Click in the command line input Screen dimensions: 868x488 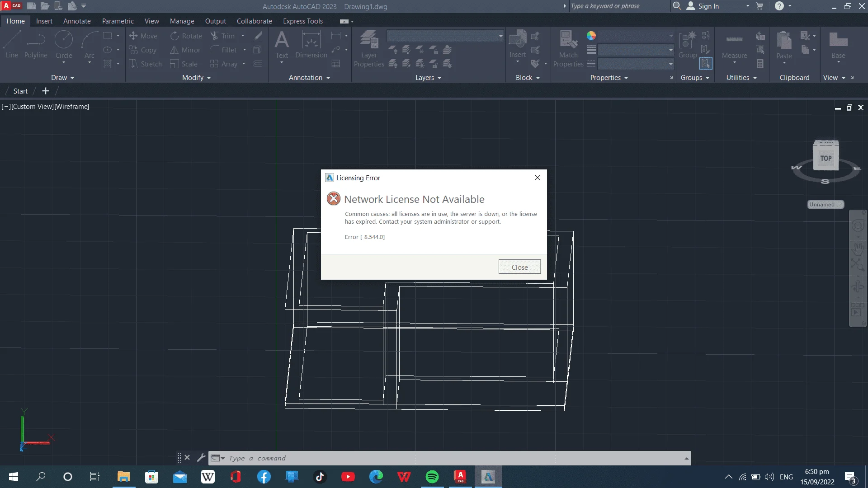click(454, 458)
